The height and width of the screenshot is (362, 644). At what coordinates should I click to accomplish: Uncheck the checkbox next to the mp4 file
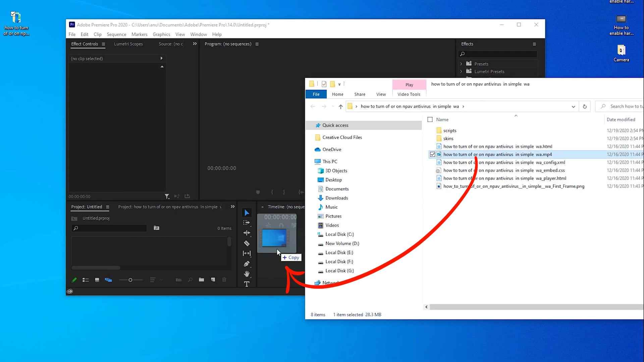pos(432,155)
